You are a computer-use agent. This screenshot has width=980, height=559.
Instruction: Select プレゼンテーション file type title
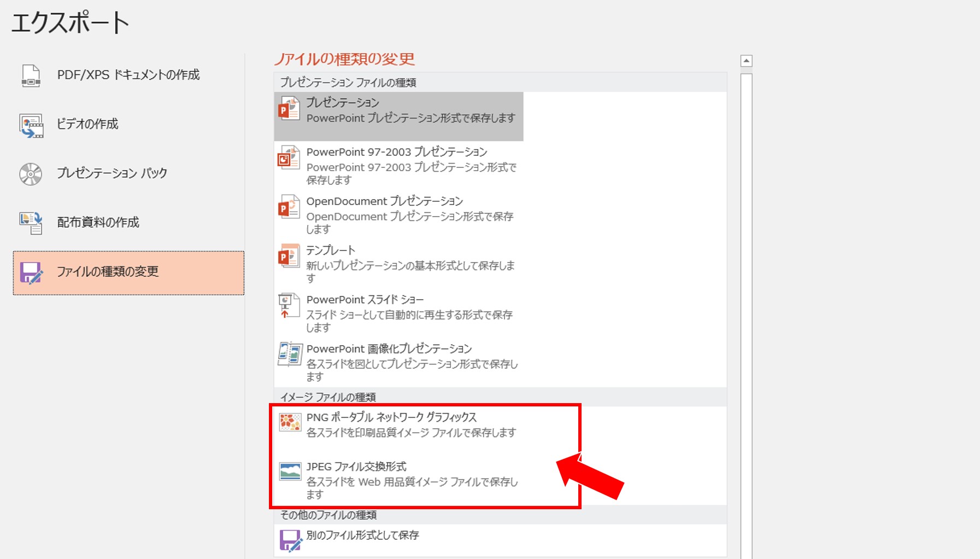pos(343,102)
